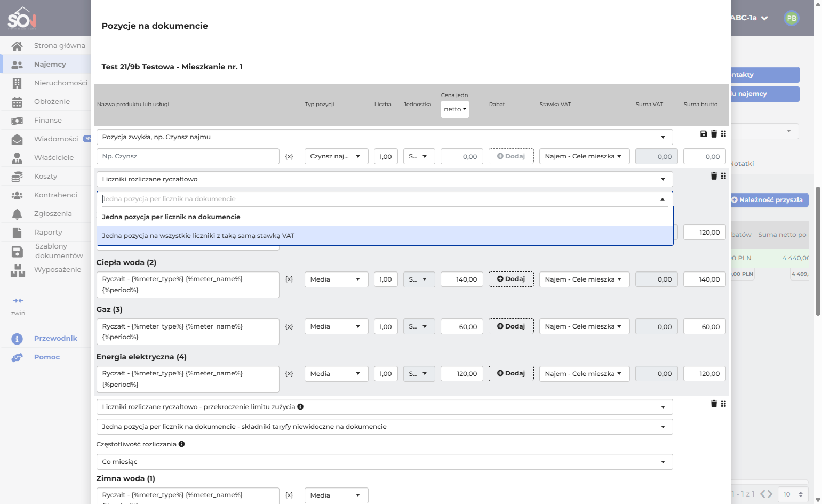Click the PB user avatar
Viewport: 822px width, 504px height.
click(x=792, y=18)
